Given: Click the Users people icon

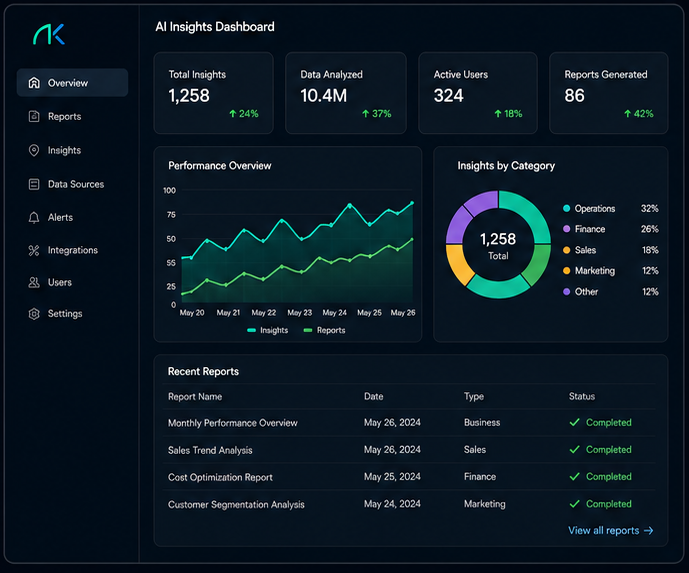Looking at the screenshot, I should tap(34, 282).
